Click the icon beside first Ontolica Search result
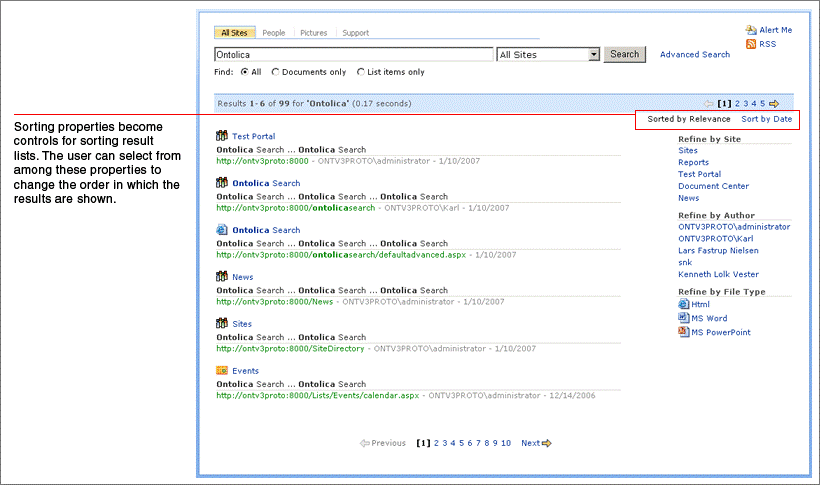This screenshot has height=485, width=820. point(222,183)
